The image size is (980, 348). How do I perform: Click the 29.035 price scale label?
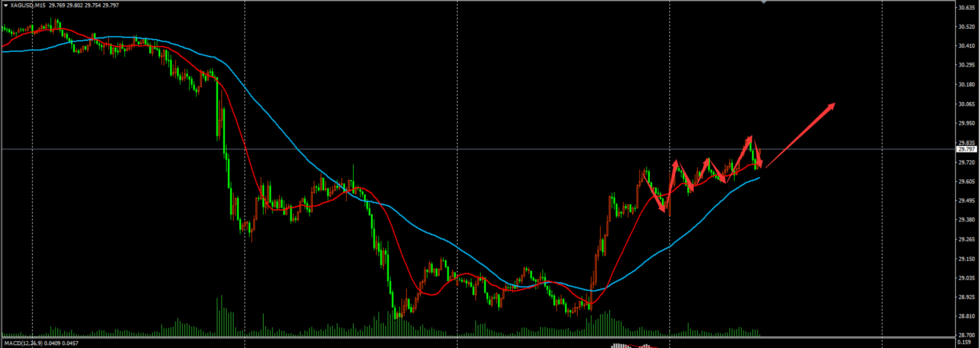tap(966, 278)
